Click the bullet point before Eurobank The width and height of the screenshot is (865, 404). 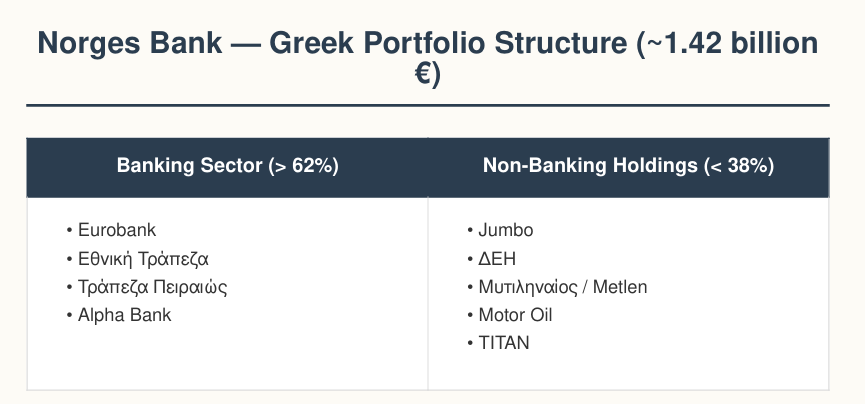point(70,230)
